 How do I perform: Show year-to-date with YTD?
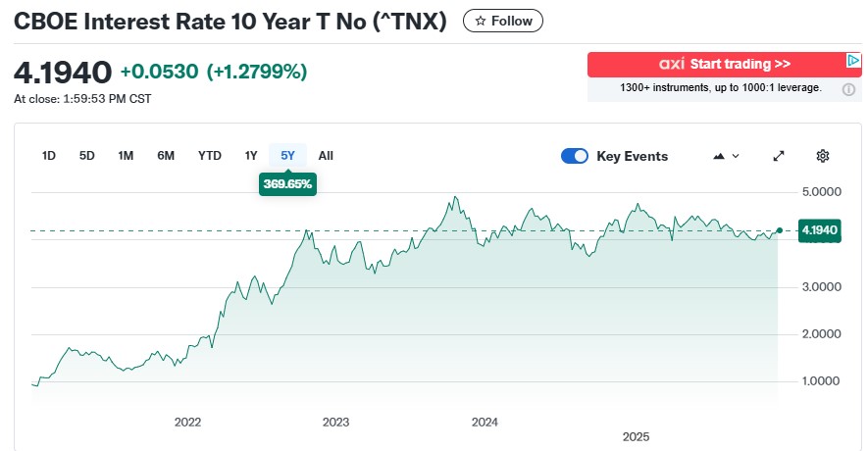pyautogui.click(x=210, y=156)
